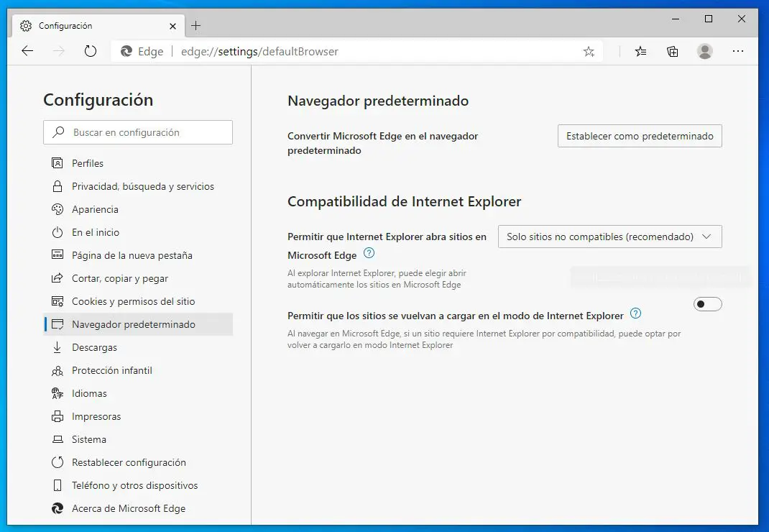Click the Buscar en configuración search field
Image resolution: width=769 pixels, height=532 pixels.
coord(138,132)
